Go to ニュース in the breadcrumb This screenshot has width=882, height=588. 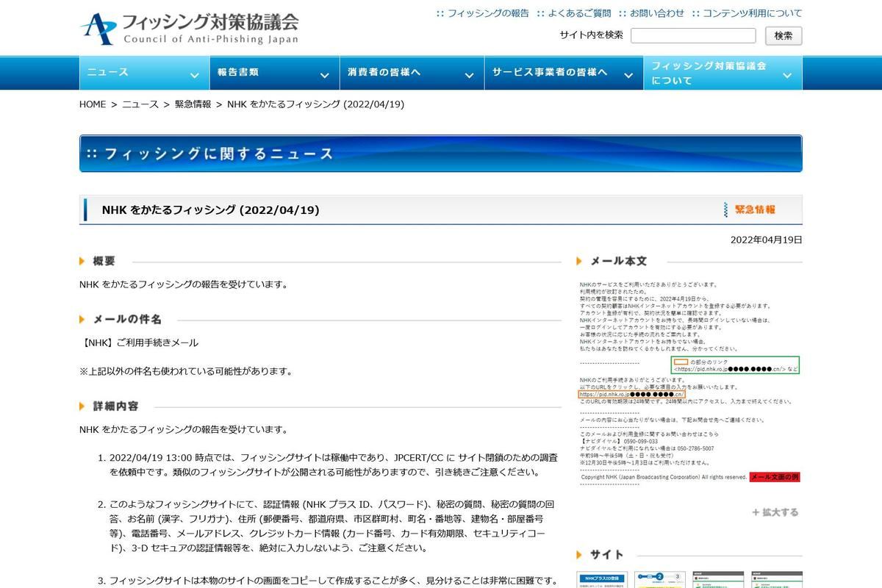pyautogui.click(x=140, y=104)
